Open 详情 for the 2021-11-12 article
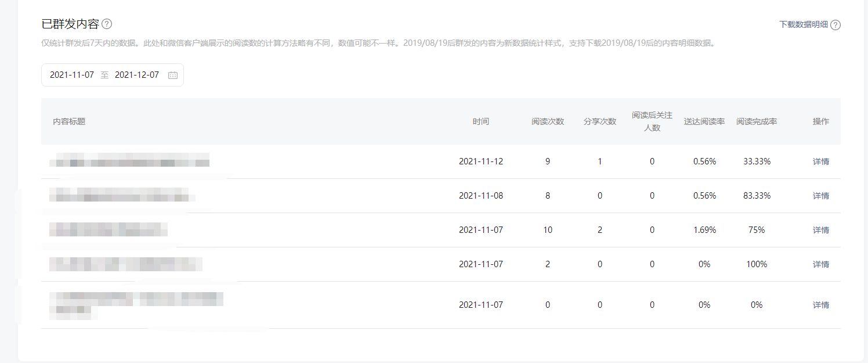The height and width of the screenshot is (363, 868). click(x=820, y=161)
